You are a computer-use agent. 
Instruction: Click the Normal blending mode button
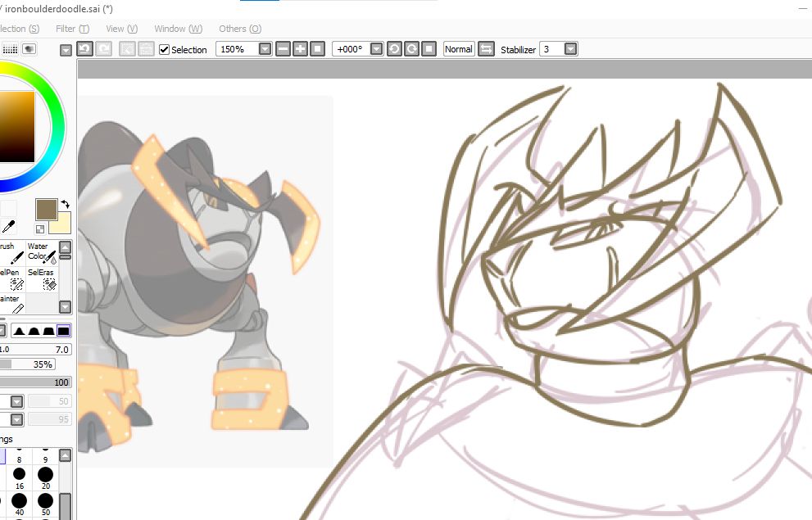[457, 48]
